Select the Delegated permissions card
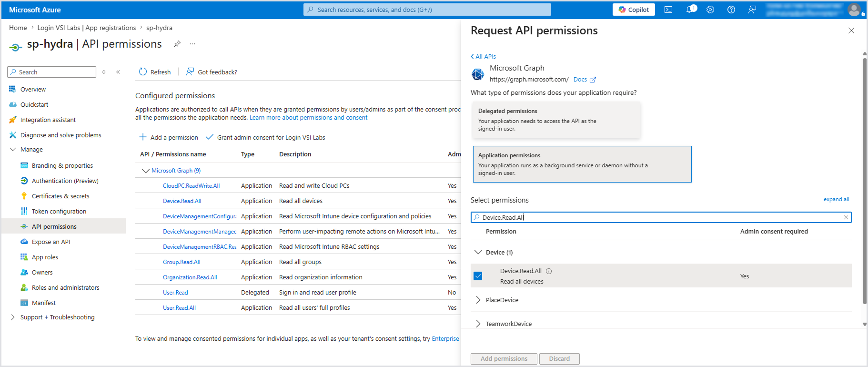 click(x=556, y=120)
